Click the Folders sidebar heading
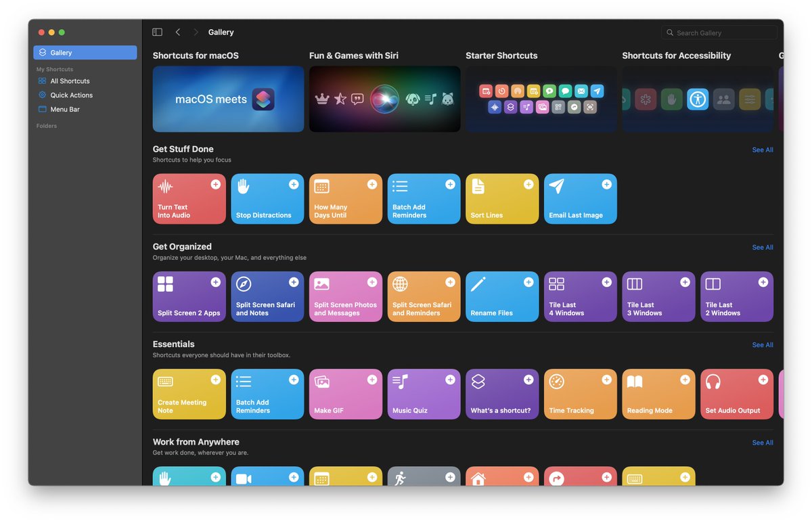 click(47, 126)
